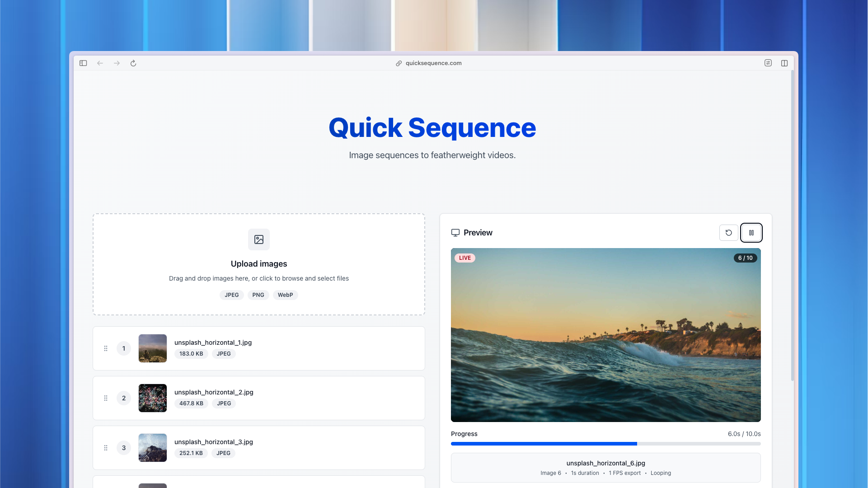Viewport: 868px width, 488px height.
Task: Open the browser settings sliders icon
Action: tap(768, 63)
